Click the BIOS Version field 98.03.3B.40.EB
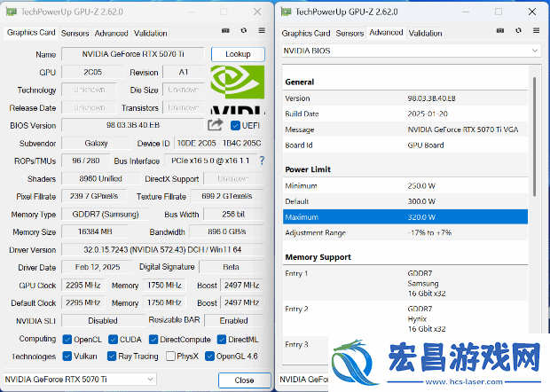 click(x=133, y=125)
